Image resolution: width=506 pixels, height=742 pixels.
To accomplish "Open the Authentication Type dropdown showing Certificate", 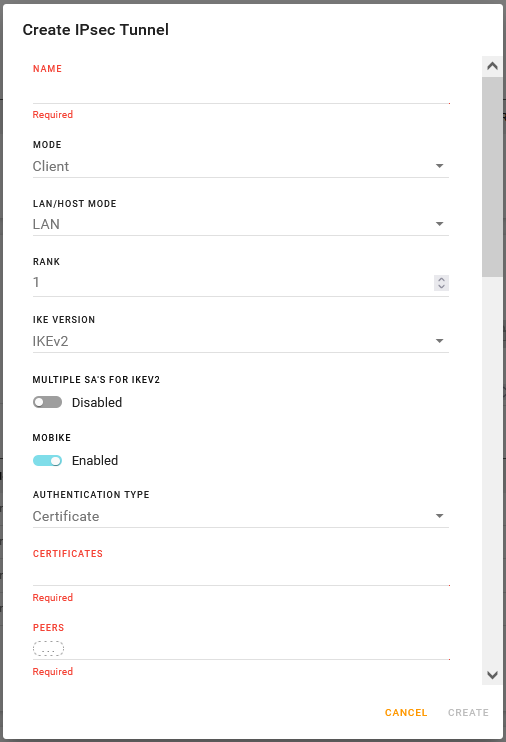I will coord(240,516).
